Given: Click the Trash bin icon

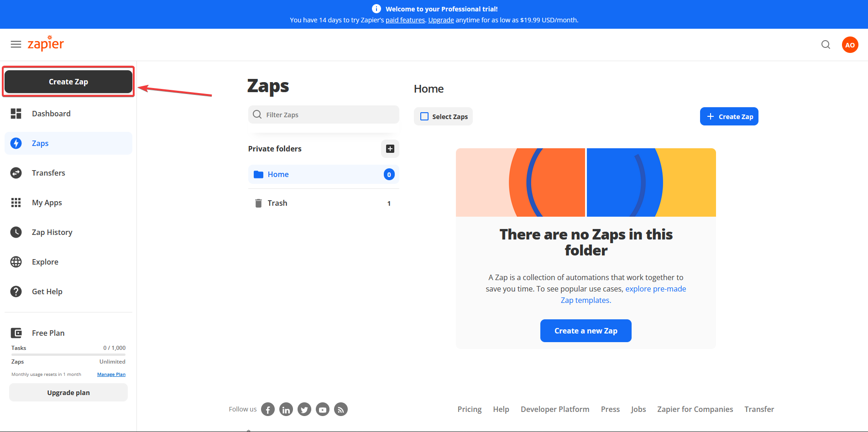Looking at the screenshot, I should (258, 203).
